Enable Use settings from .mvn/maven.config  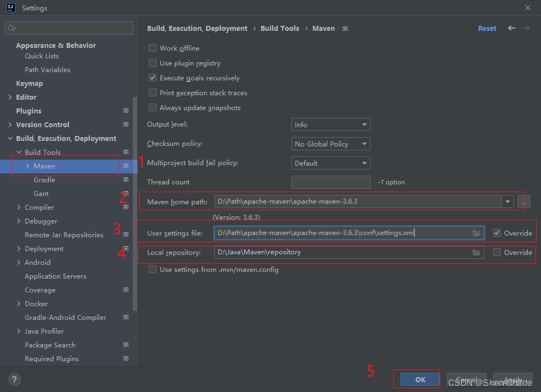click(153, 269)
